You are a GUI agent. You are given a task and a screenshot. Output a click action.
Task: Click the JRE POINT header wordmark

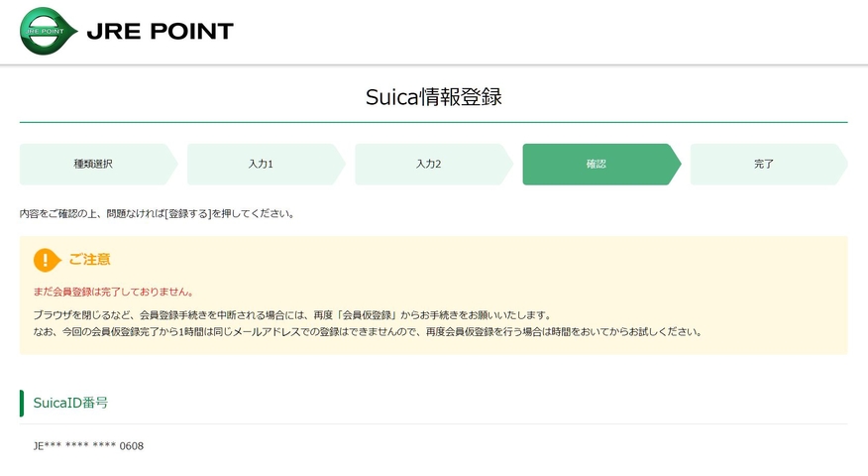coord(160,32)
